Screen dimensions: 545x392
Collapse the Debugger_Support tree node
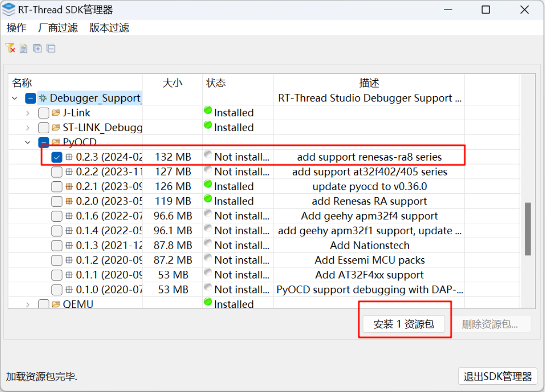click(14, 98)
